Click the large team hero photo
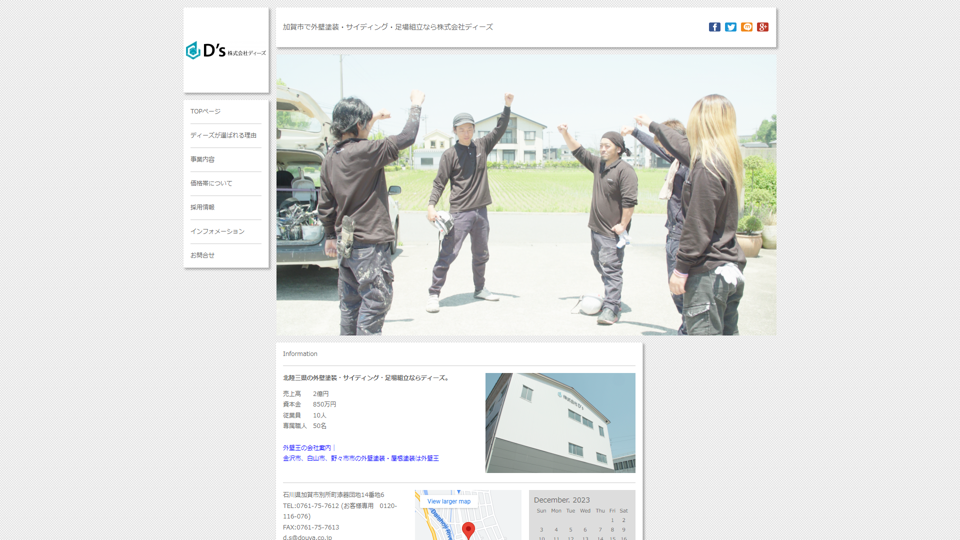960x540 pixels. pyautogui.click(x=526, y=194)
